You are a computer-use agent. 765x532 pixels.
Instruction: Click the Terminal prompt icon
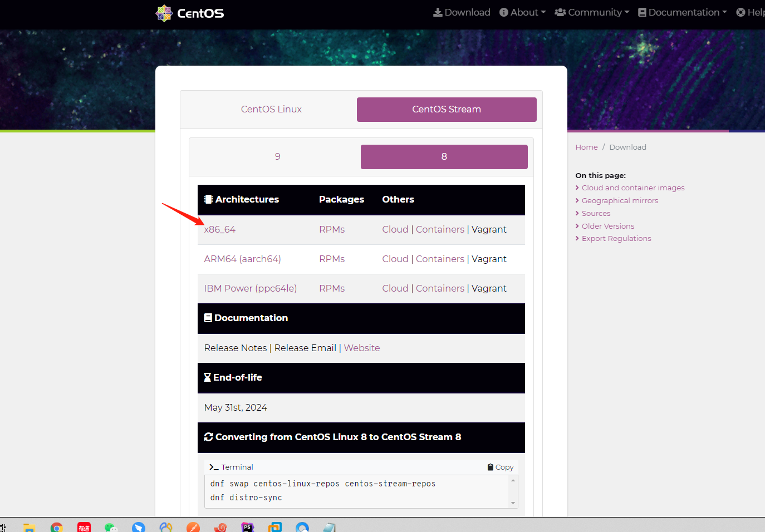point(214,467)
